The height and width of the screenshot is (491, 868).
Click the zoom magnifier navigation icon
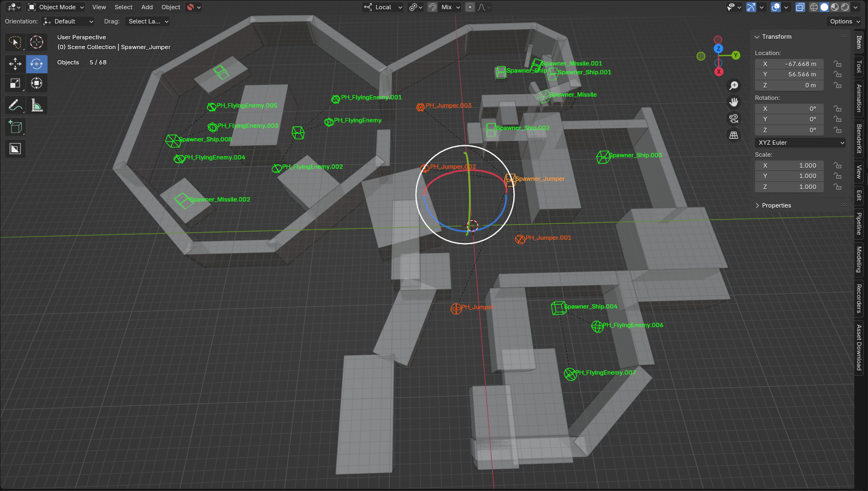coord(734,86)
